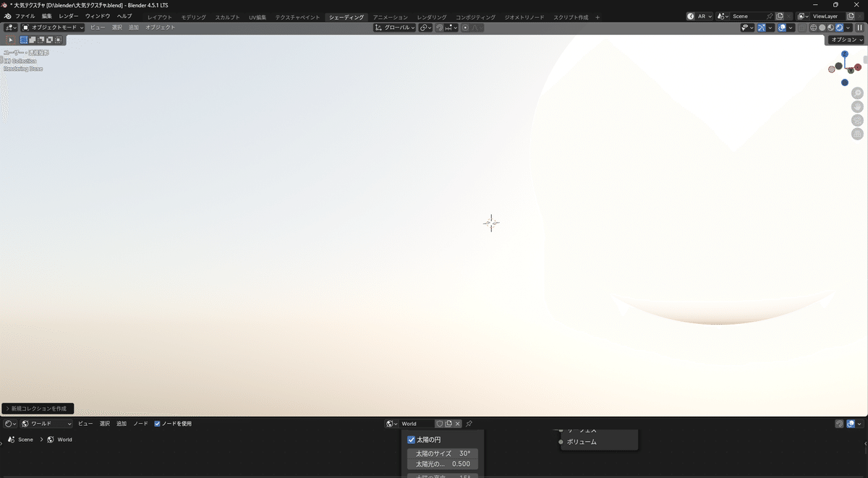Viewport: 868px width, 478px height.
Task: Switch to the レイアウト workspace tab
Action: coord(160,17)
